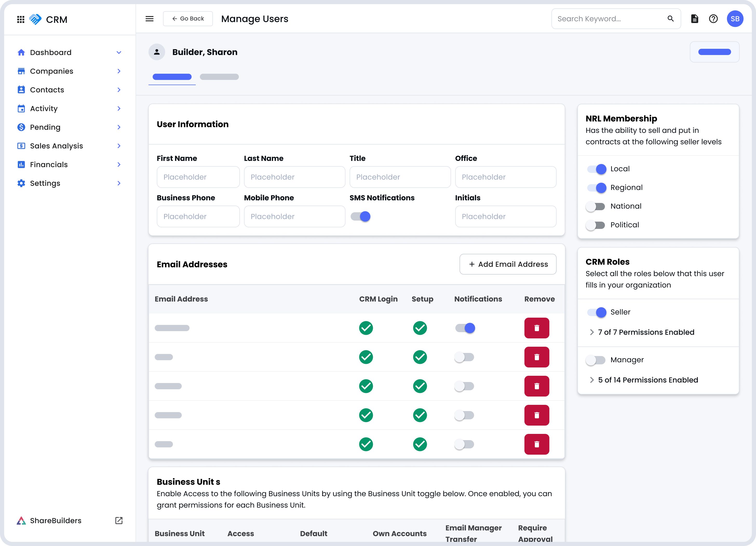
Task: Open the help question mark icon
Action: click(713, 19)
